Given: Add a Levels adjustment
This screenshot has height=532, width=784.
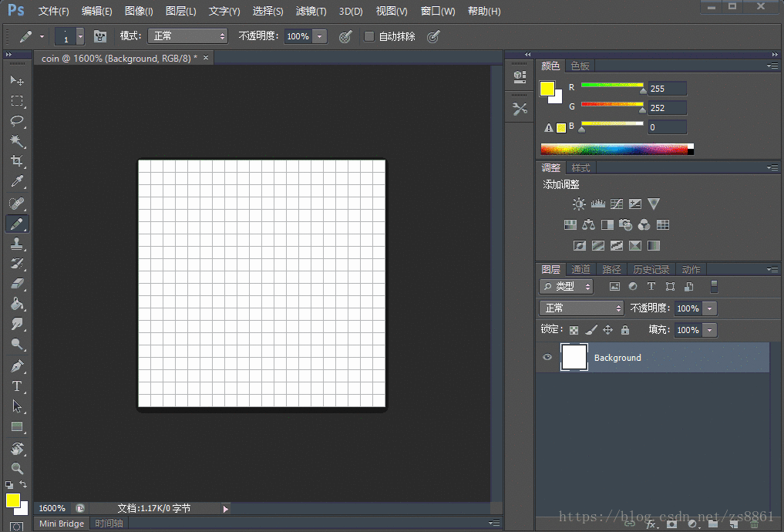Looking at the screenshot, I should [x=598, y=204].
